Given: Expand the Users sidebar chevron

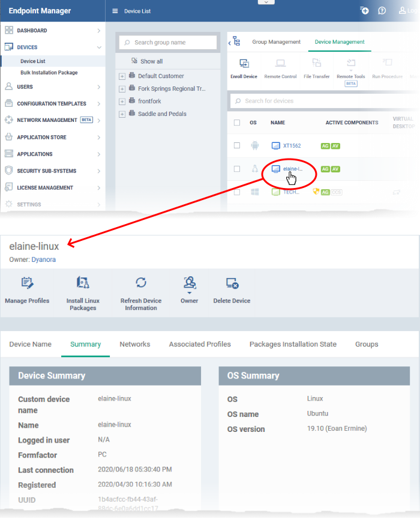Looking at the screenshot, I should point(99,86).
